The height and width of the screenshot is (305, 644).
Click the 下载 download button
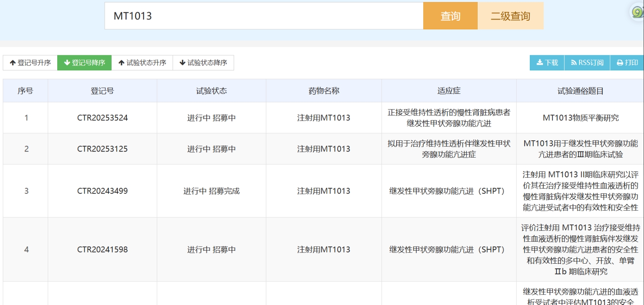click(547, 63)
